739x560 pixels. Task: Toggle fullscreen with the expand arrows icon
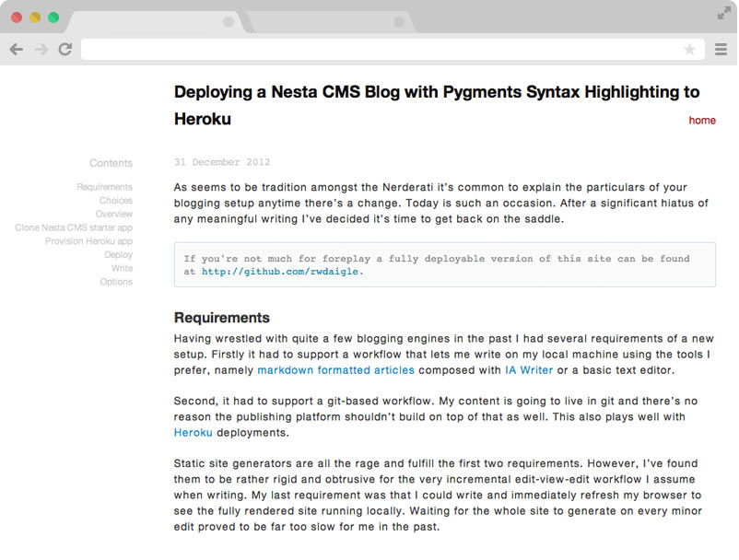click(724, 13)
